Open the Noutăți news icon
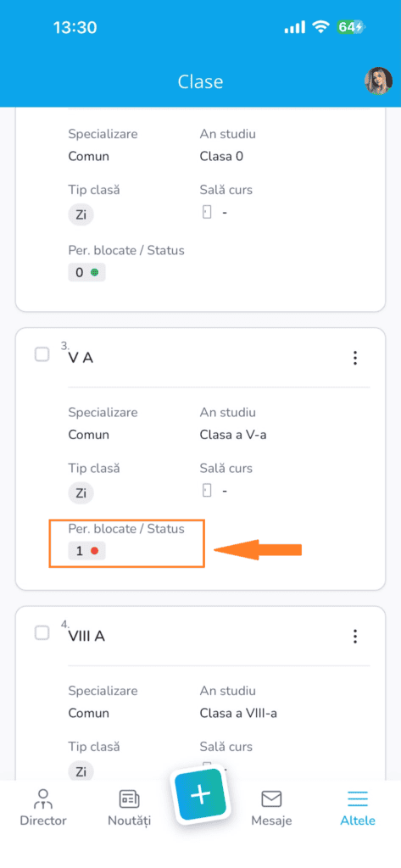The image size is (401, 868). point(129,798)
